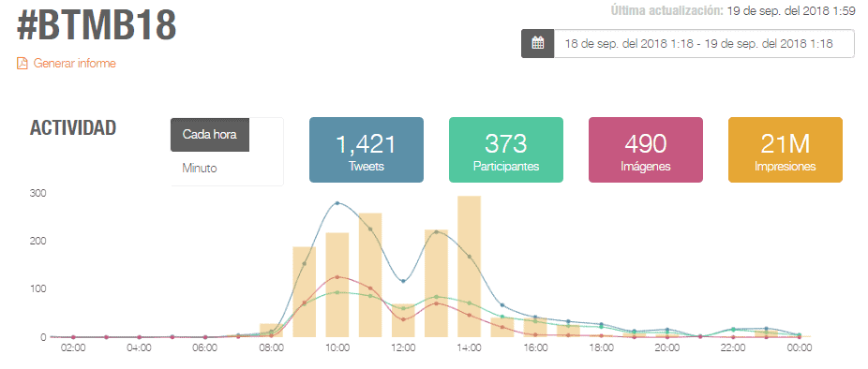The image size is (868, 369).
Task: Click the 08:00 label on the x-axis
Action: [271, 348]
